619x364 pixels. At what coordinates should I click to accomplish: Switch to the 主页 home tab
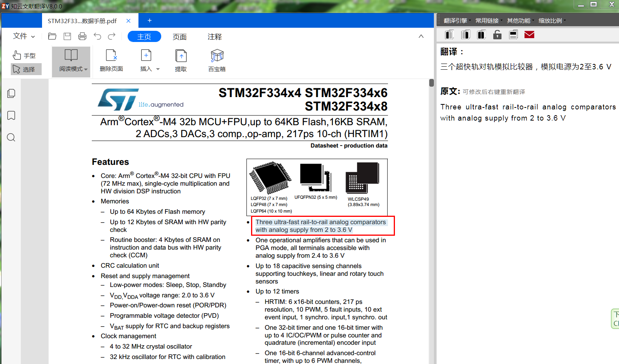point(144,37)
